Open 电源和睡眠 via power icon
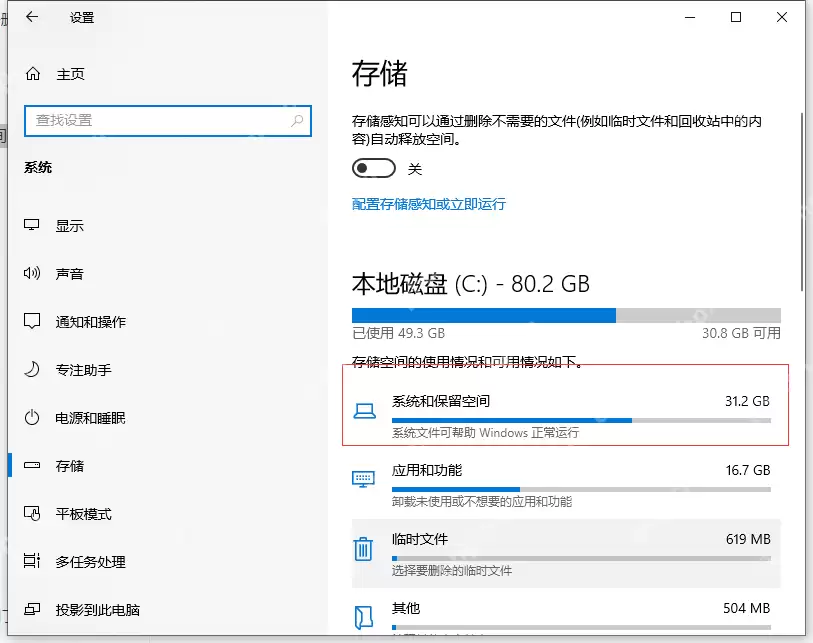The image size is (813, 643). click(30, 418)
